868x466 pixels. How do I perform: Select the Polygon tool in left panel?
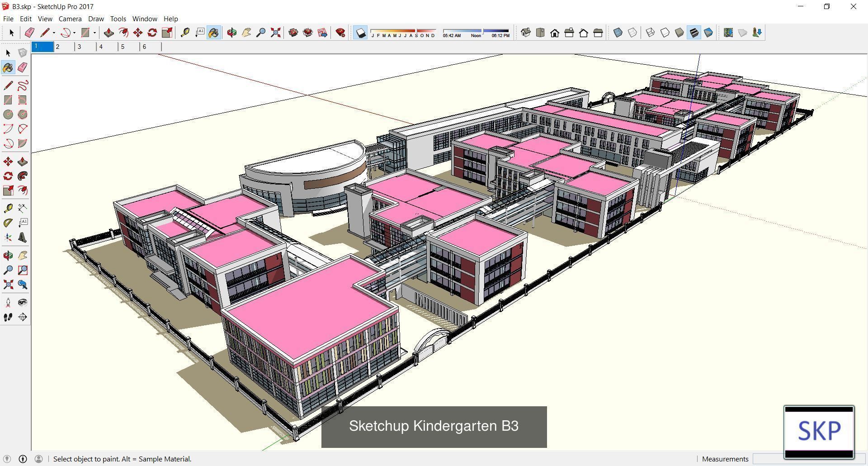(x=23, y=114)
